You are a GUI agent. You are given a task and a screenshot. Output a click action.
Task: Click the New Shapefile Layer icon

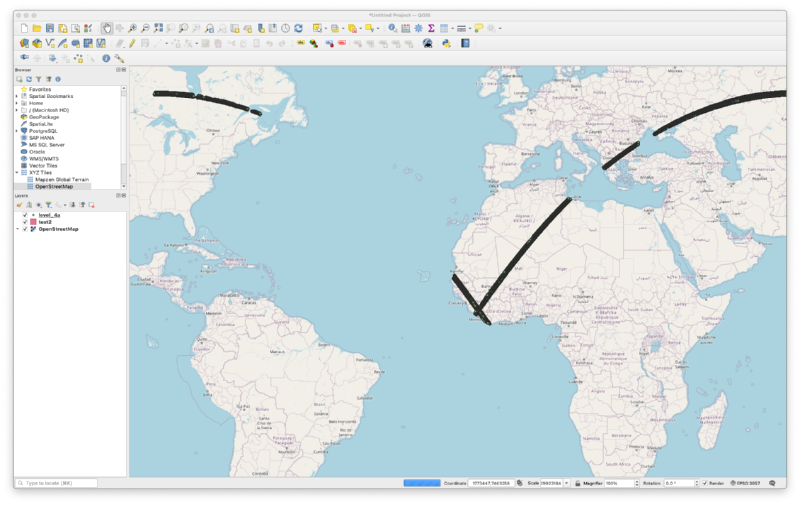[49, 43]
